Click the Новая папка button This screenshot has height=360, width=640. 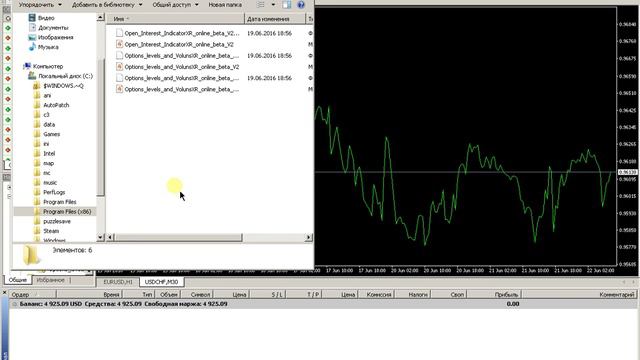(225, 5)
